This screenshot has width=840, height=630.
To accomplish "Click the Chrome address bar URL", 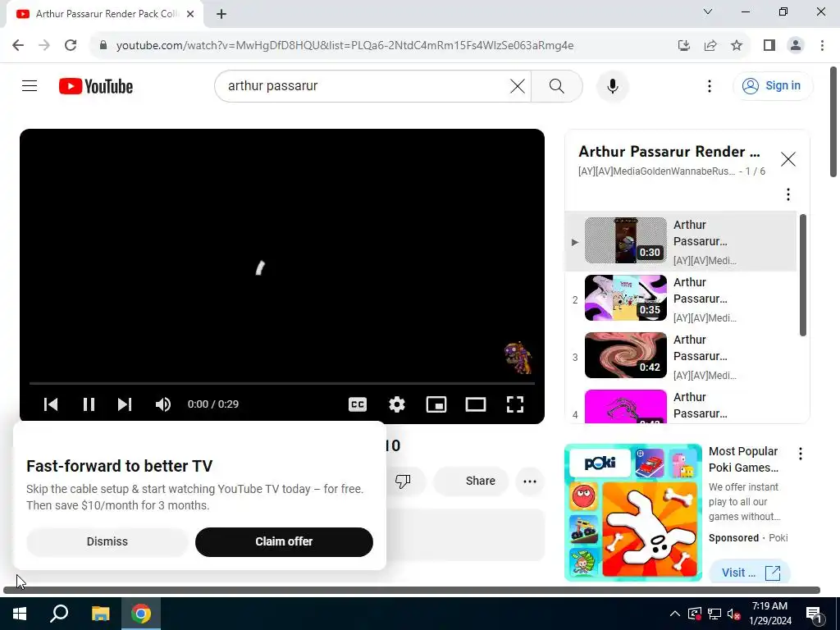I will click(345, 46).
